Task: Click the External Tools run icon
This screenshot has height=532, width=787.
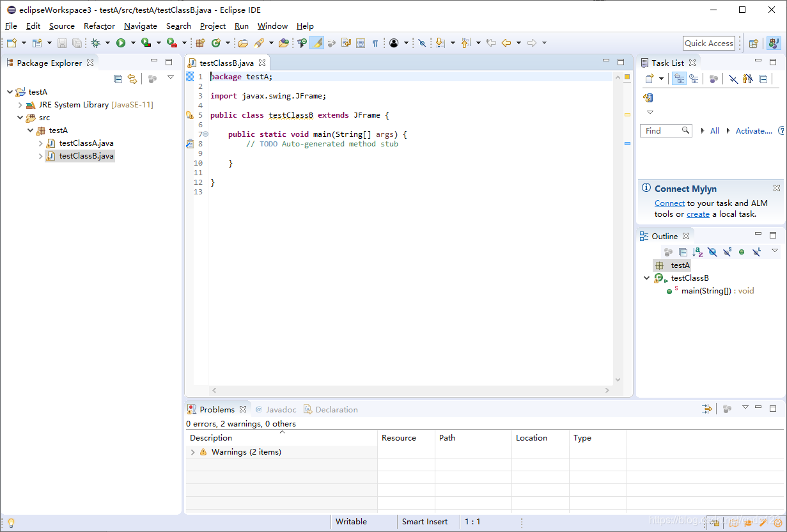Action: tap(171, 43)
